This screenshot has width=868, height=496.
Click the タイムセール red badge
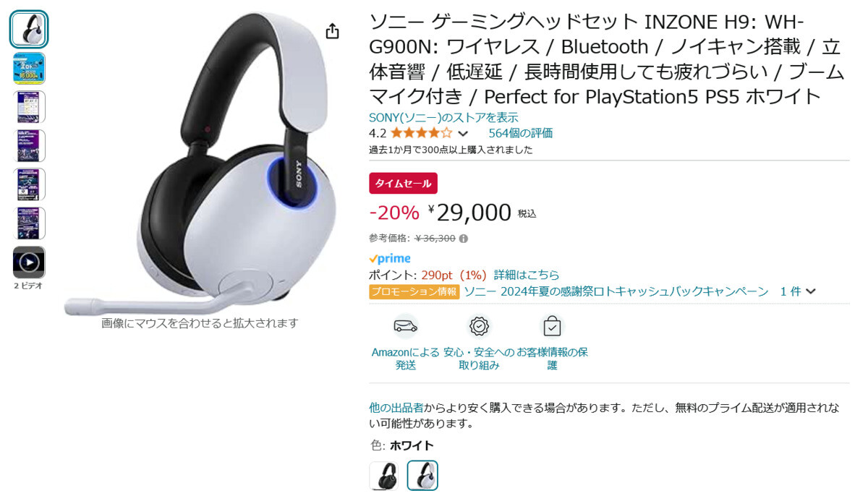click(403, 183)
